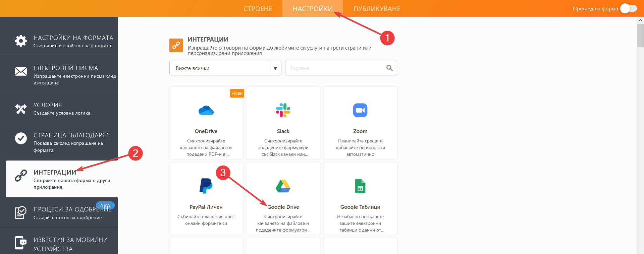This screenshot has height=254, width=644.
Task: Switch to the ПУБЛИКУВАНЕ tab
Action: (377, 9)
